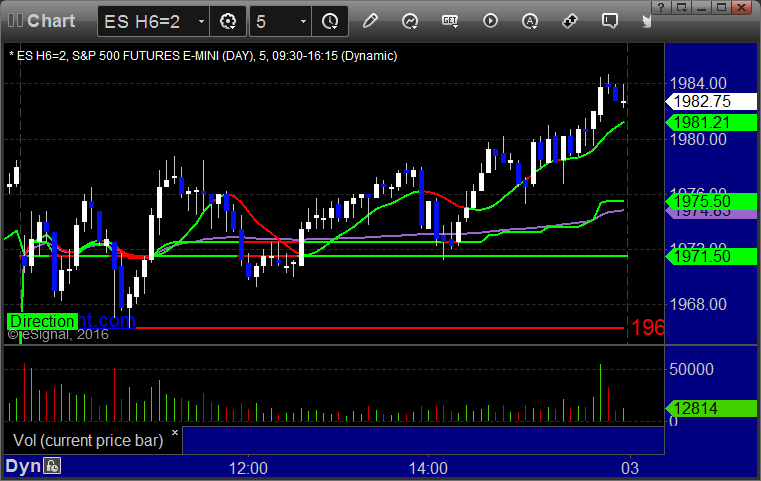Open the GET tools menu
This screenshot has height=481, width=761.
point(450,21)
